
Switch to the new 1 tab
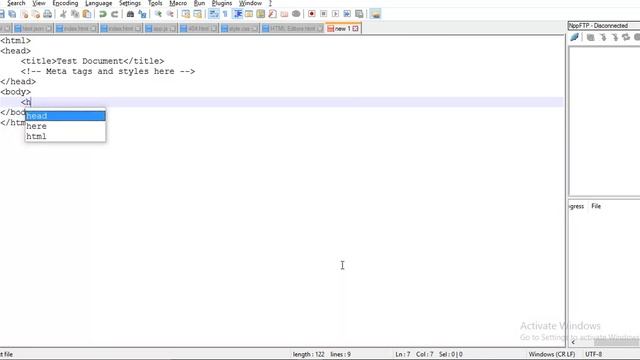coord(342,29)
